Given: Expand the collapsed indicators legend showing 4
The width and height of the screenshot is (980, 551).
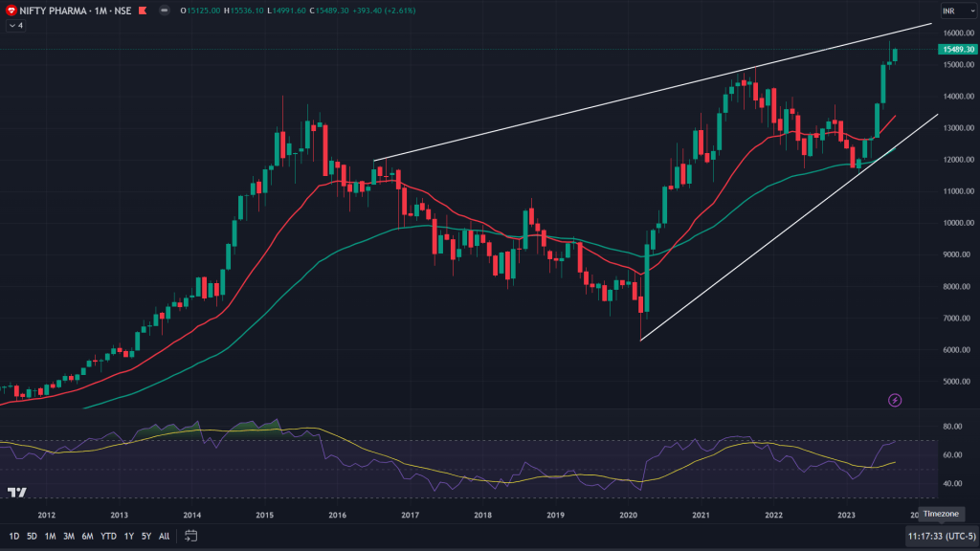Looking at the screenshot, I should 15,26.
